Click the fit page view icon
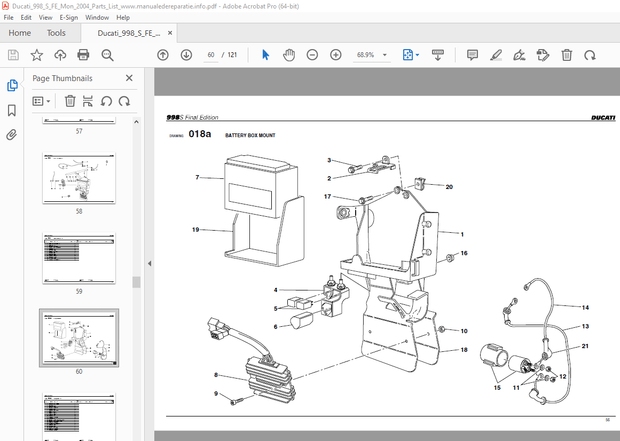Screen dimensions: 620x441 tap(408, 55)
